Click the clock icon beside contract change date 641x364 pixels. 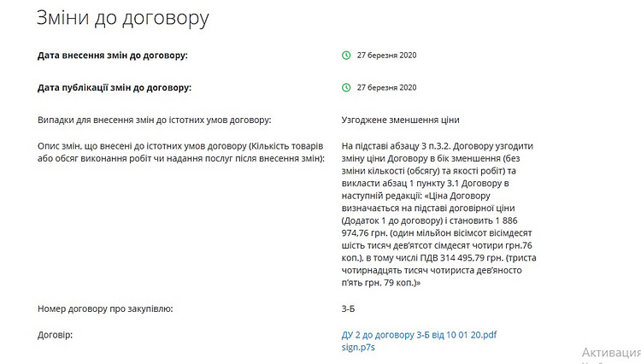pyautogui.click(x=346, y=56)
